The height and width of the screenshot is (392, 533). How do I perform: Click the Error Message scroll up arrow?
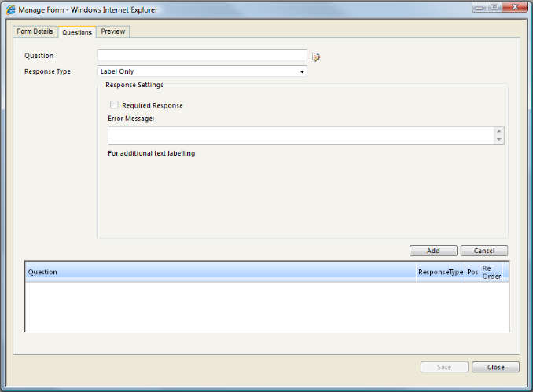499,131
